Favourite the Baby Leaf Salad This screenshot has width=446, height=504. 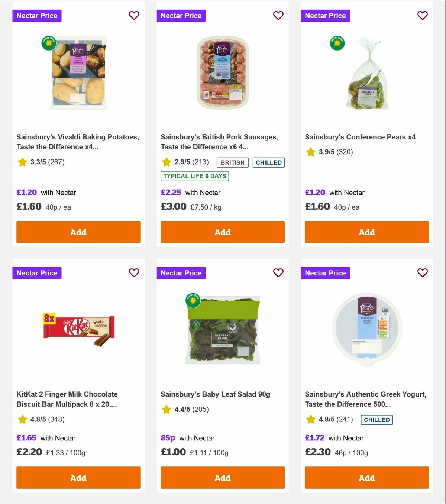click(278, 273)
